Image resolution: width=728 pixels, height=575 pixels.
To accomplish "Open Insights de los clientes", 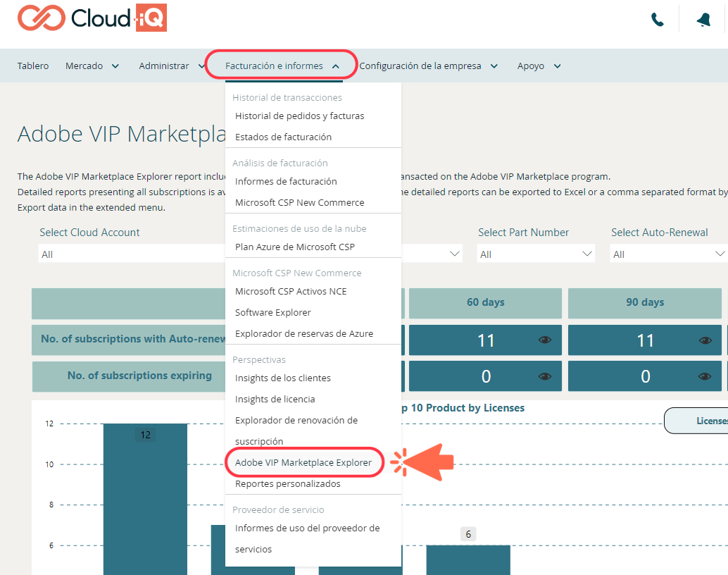I will pos(283,378).
